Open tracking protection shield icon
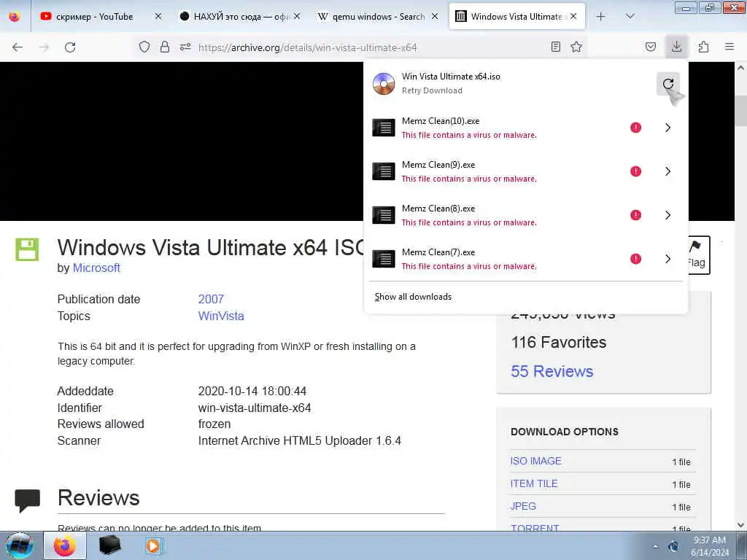This screenshot has width=747, height=560. tap(144, 47)
